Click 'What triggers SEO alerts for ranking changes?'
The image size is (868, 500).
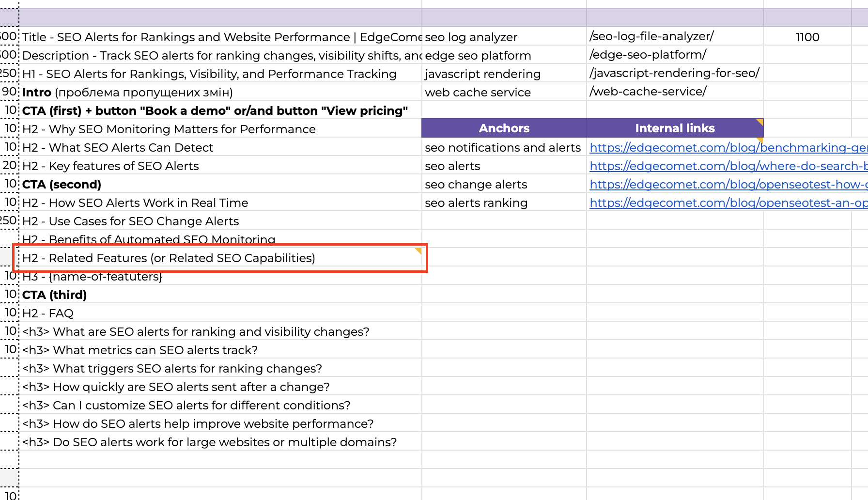[x=220, y=368]
